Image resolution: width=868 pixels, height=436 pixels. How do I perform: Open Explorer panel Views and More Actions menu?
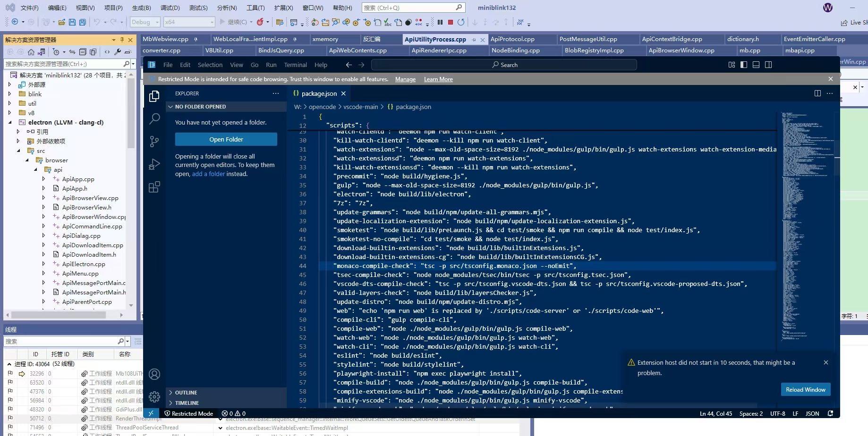[x=276, y=93]
